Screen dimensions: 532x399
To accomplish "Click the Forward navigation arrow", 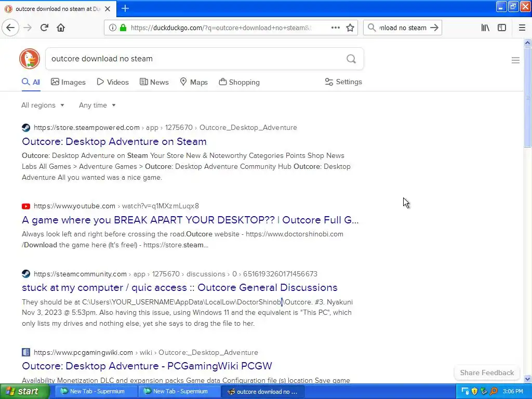I will coord(28,28).
